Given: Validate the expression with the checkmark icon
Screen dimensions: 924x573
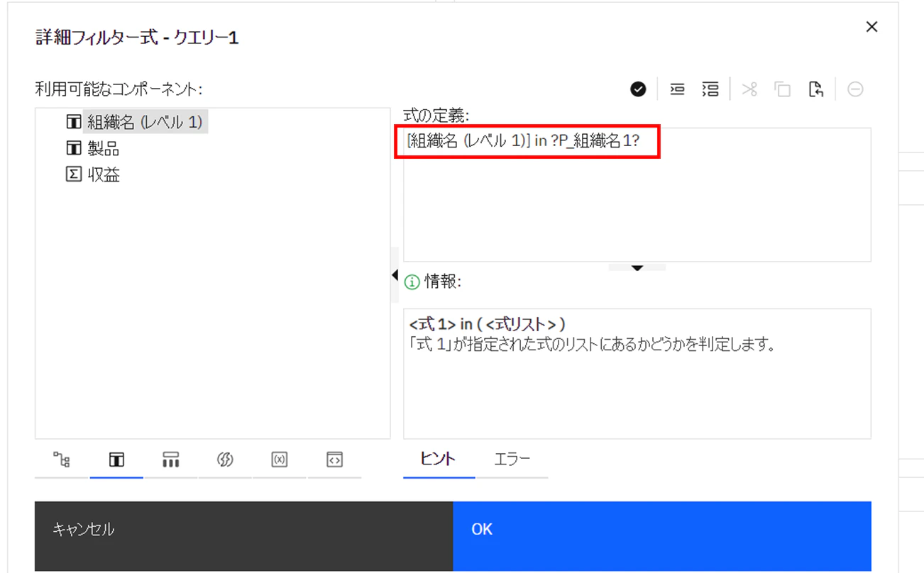Looking at the screenshot, I should tap(638, 89).
